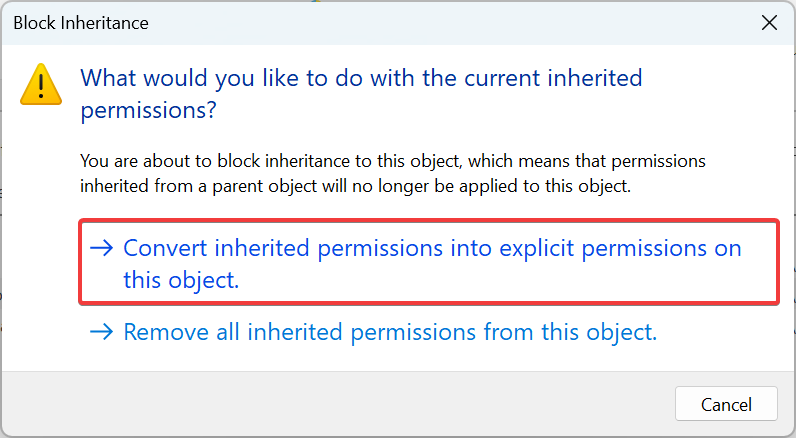Dismiss dialog without changes using Cancel
The image size is (796, 438).
[726, 404]
